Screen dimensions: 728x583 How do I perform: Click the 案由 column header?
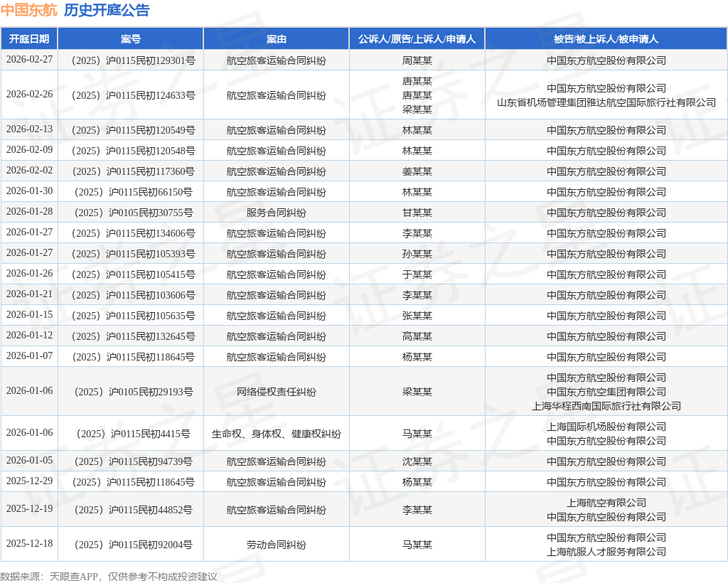(x=277, y=39)
